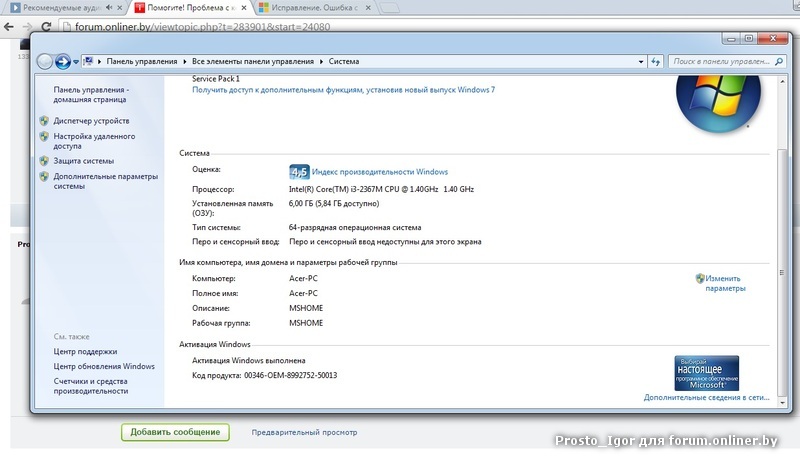Viewport: 800px width, 464px height.
Task: Click processor value 'Intel(R) Core(TM) i3-2367M'
Action: (381, 189)
